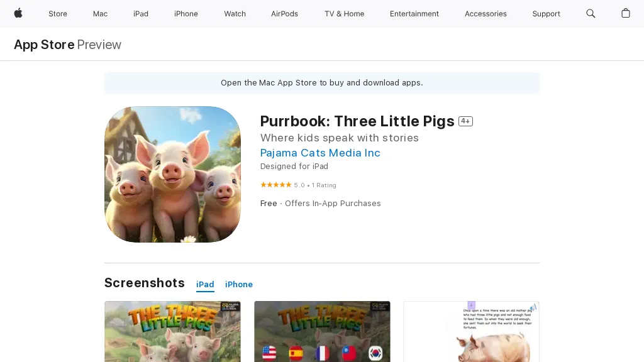The height and width of the screenshot is (362, 644).
Task: Open the iPhone navigation menu item
Action: [186, 14]
